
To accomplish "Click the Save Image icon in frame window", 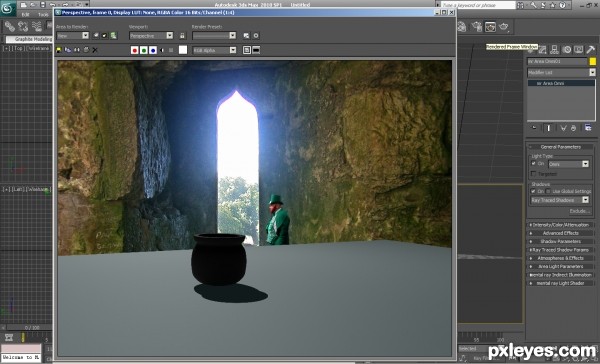I will 59,50.
